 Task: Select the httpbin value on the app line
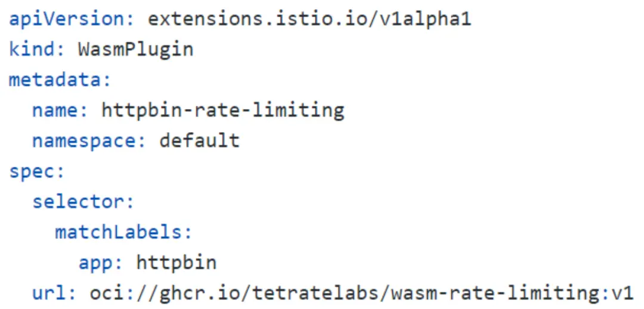[x=177, y=263]
